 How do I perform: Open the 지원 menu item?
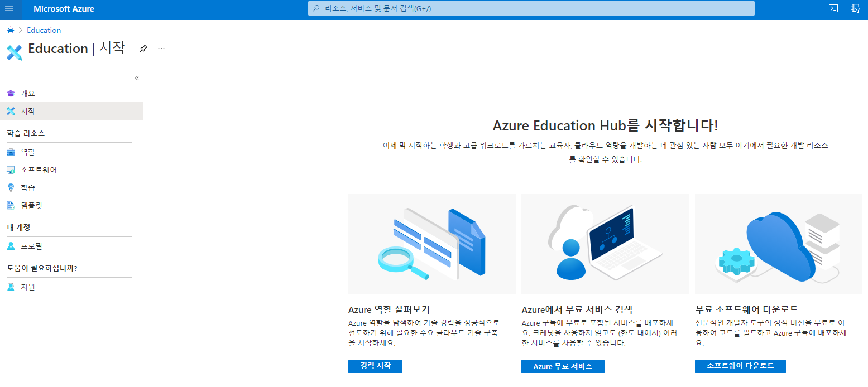click(x=71, y=287)
